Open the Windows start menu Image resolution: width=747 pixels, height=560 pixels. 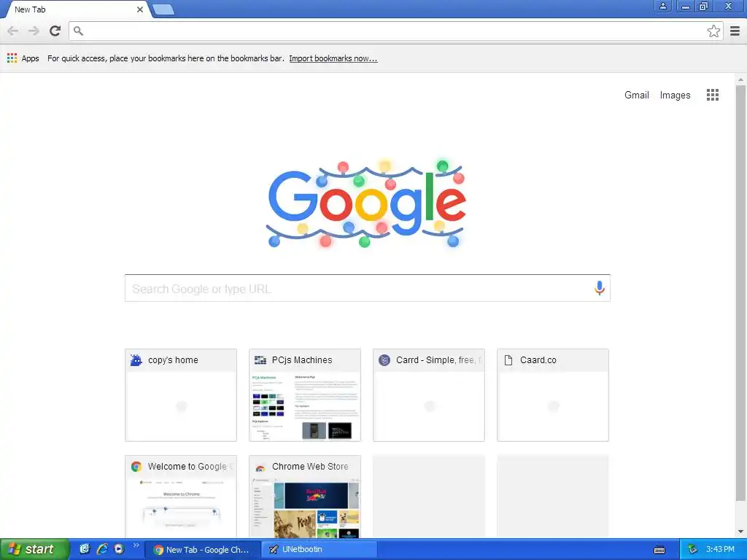click(34, 549)
